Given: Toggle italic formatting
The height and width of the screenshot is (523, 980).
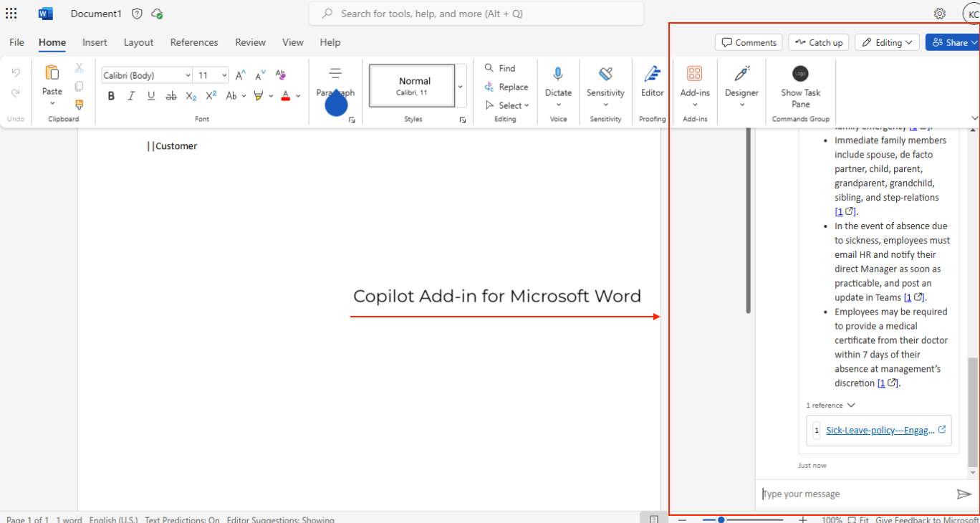Looking at the screenshot, I should [x=131, y=96].
